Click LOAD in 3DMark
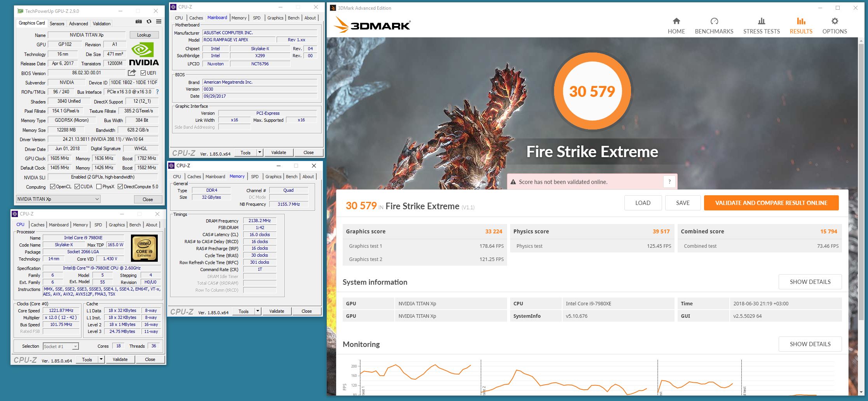Image resolution: width=868 pixels, height=401 pixels. click(x=643, y=203)
